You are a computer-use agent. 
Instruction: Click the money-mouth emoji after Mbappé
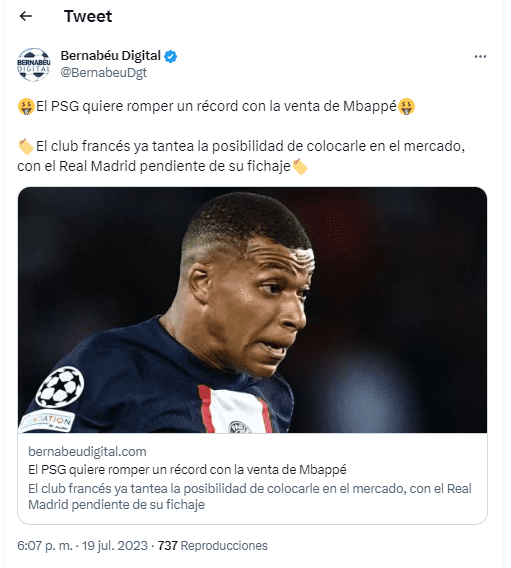406,106
